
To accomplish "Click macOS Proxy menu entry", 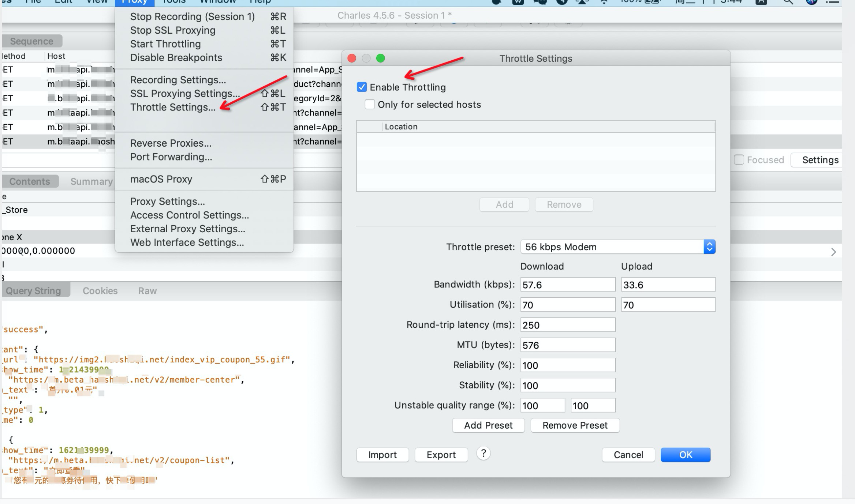I will (161, 179).
